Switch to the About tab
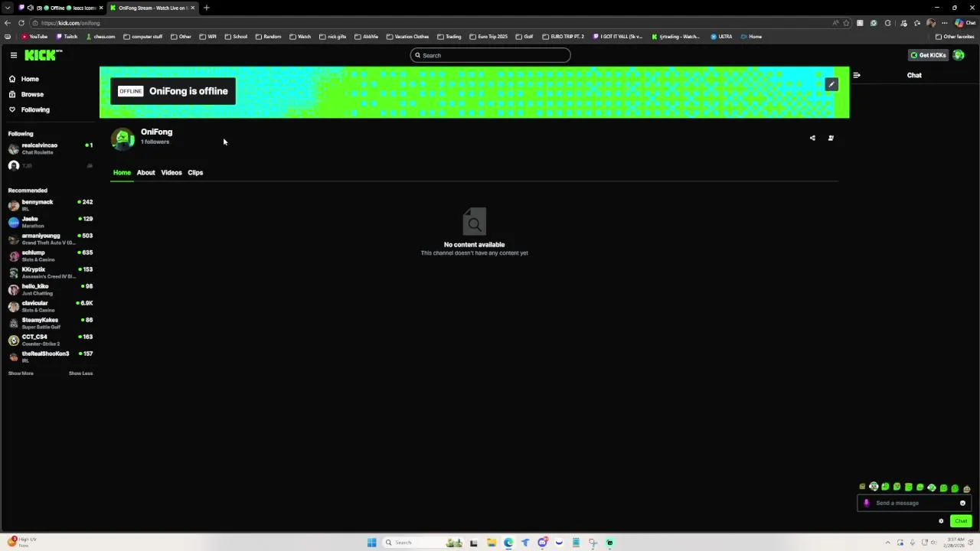This screenshot has height=551, width=980. pyautogui.click(x=145, y=172)
